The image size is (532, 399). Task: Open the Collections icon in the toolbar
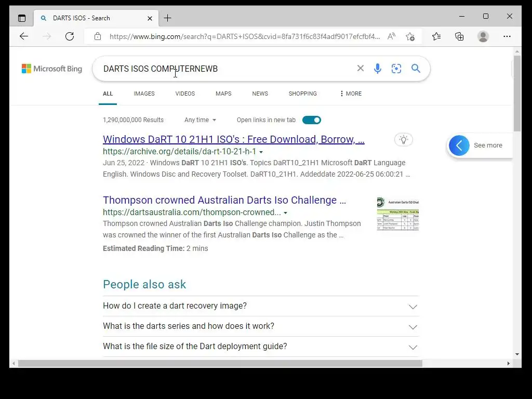tap(459, 36)
